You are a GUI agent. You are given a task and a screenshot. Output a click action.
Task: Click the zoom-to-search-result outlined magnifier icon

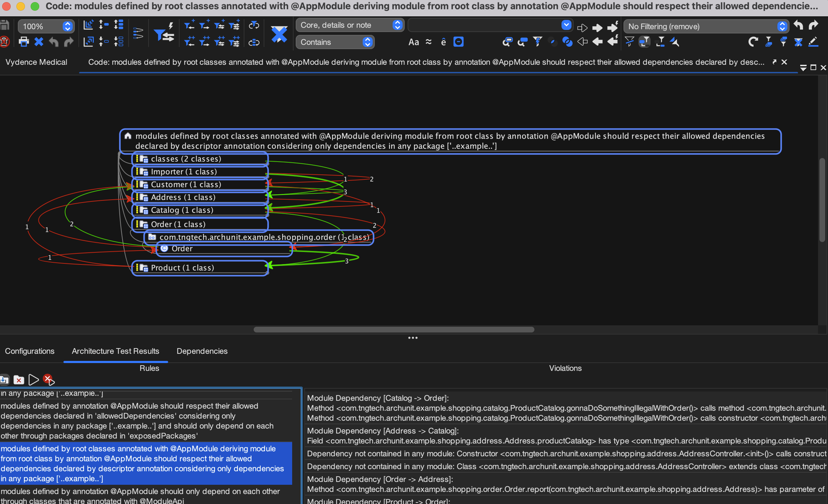(507, 42)
